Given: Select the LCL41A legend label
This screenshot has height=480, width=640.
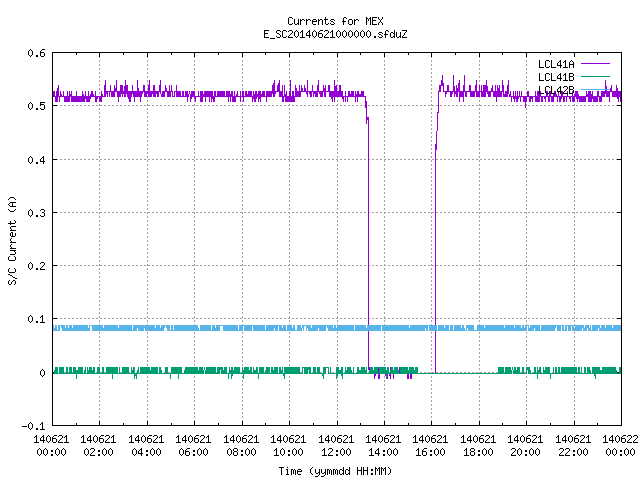Looking at the screenshot, I should 556,64.
